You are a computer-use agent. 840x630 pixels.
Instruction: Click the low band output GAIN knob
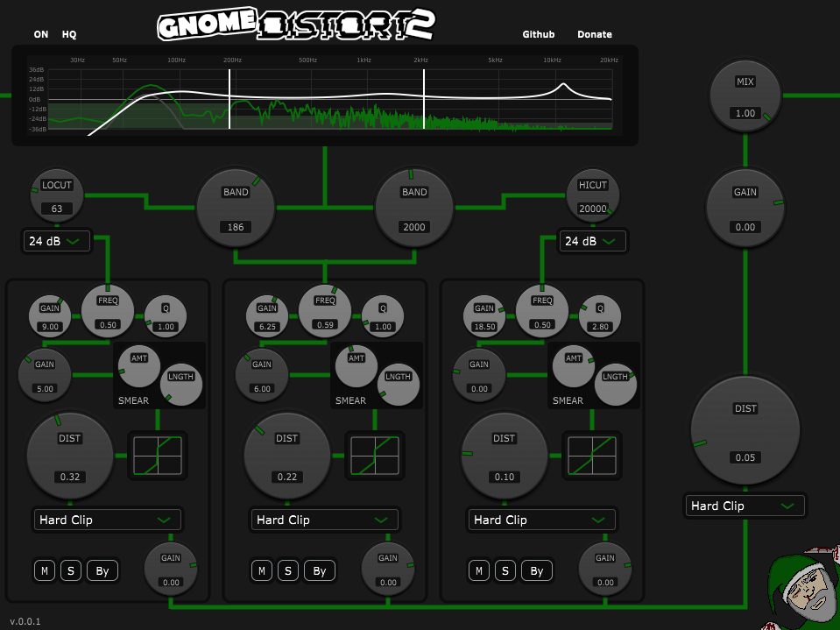click(x=171, y=569)
